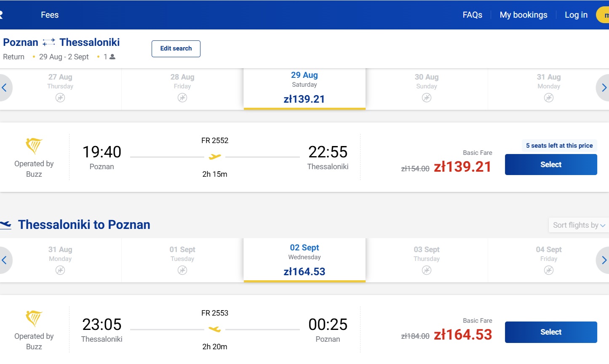Click previous return dates arrow
Viewport: 609px width, 364px height.
5,260
